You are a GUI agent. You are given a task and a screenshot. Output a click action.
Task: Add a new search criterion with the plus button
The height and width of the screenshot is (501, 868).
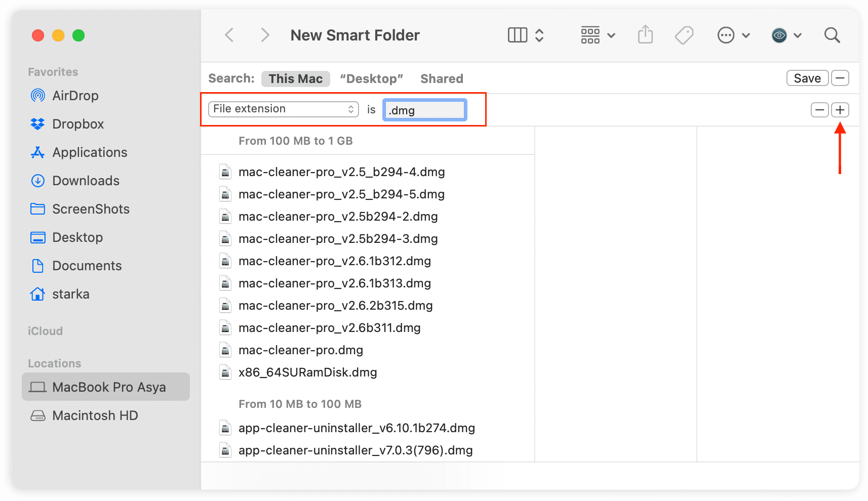[840, 110]
